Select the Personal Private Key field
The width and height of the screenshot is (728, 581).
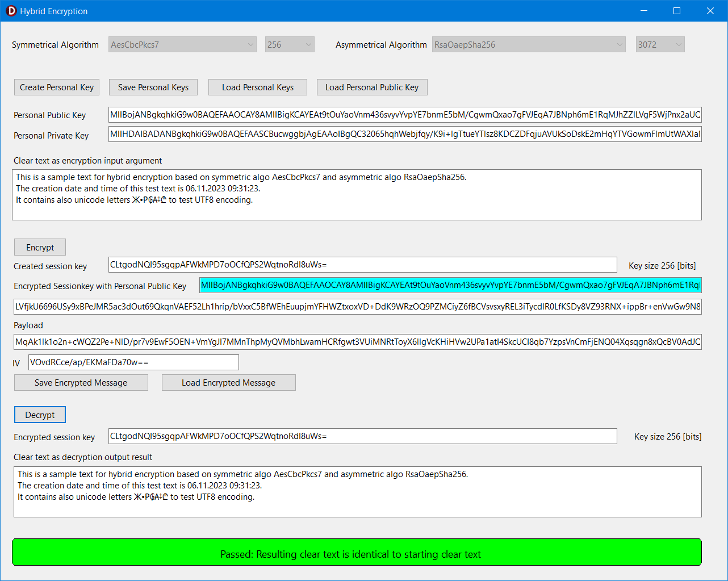point(405,135)
